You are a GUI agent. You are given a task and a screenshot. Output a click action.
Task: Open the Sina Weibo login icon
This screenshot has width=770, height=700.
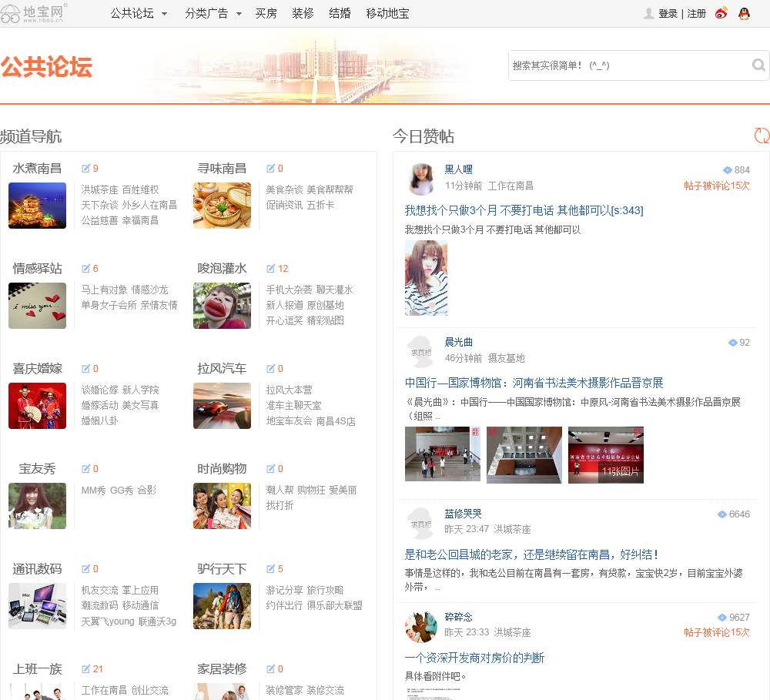[721, 13]
